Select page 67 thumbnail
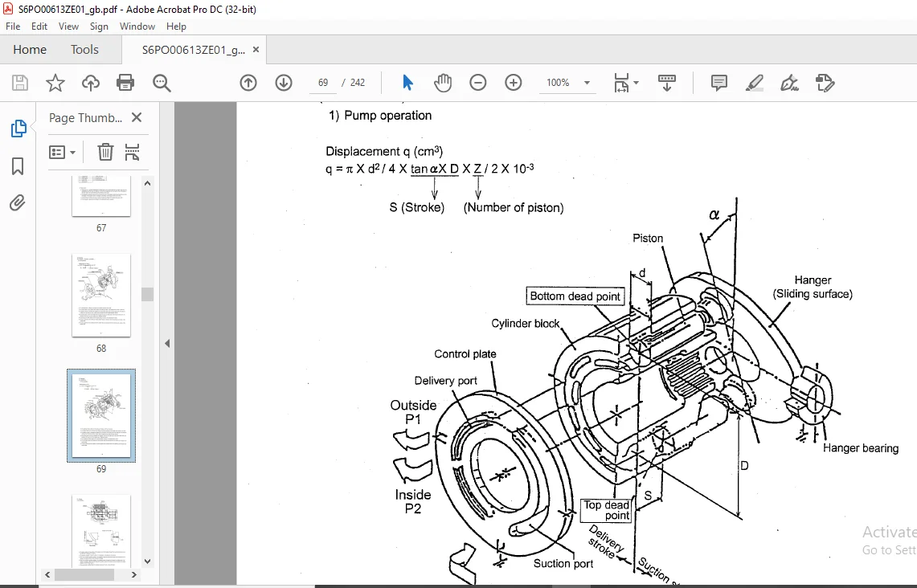 (x=101, y=196)
